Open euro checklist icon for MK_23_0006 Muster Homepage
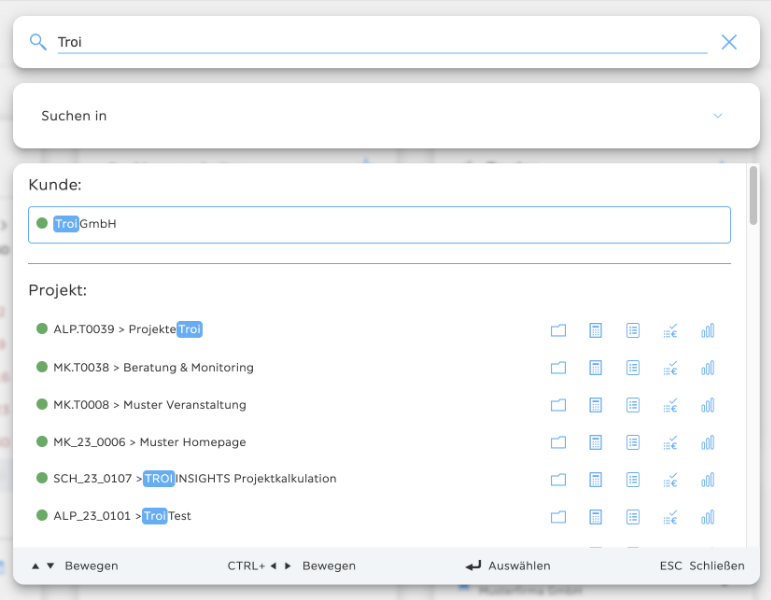The width and height of the screenshot is (771, 600). click(670, 442)
